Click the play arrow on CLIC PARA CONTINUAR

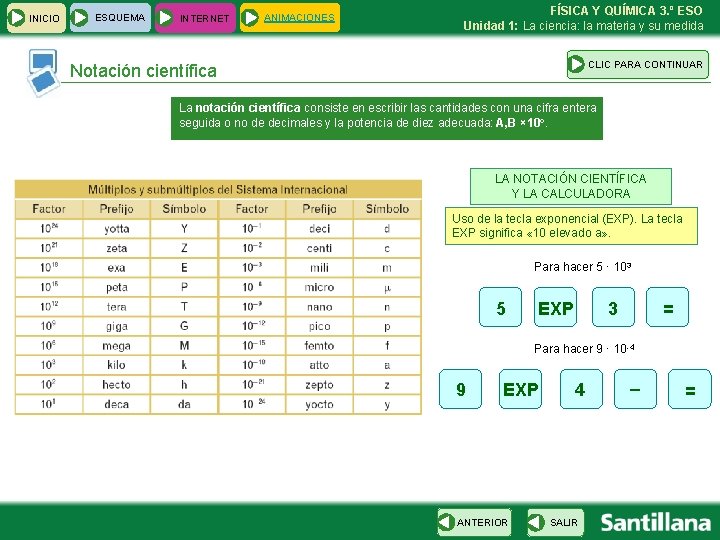coord(576,64)
